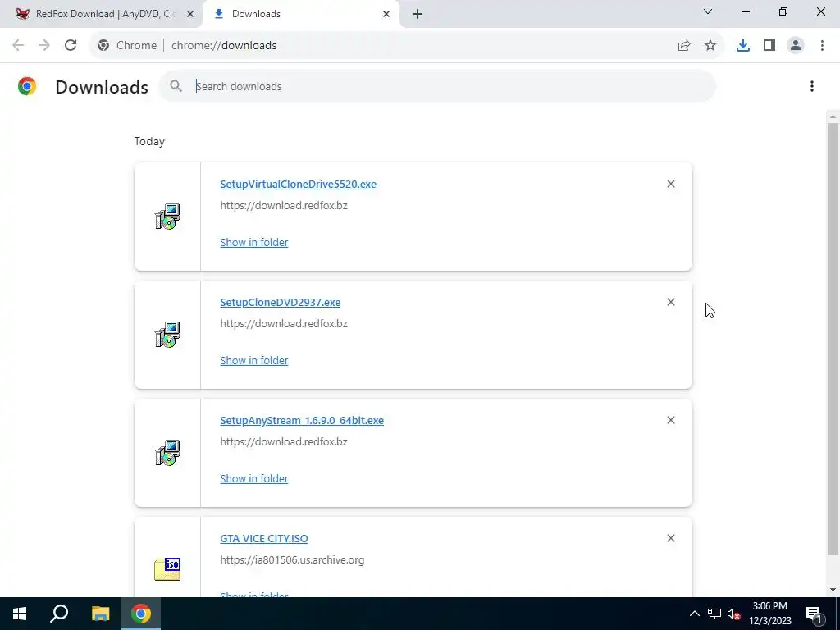Image resolution: width=840 pixels, height=630 pixels.
Task: Open the Chrome profile avatar menu
Action: coord(796,46)
